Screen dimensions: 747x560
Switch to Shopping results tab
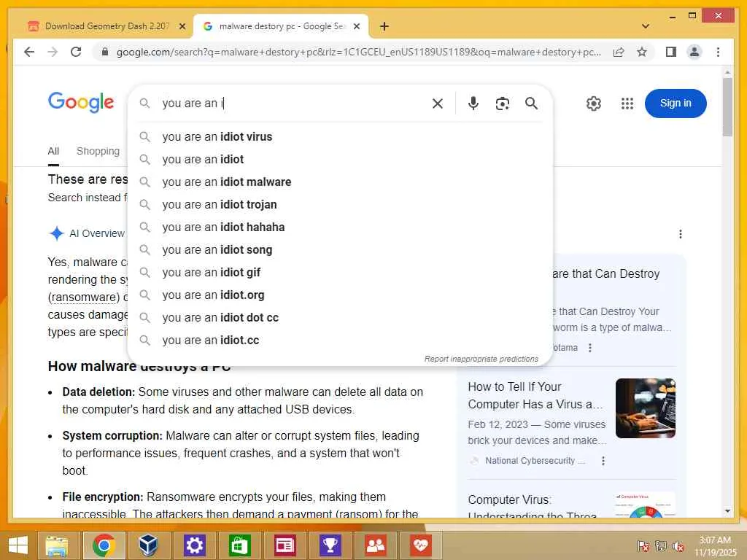(x=98, y=152)
